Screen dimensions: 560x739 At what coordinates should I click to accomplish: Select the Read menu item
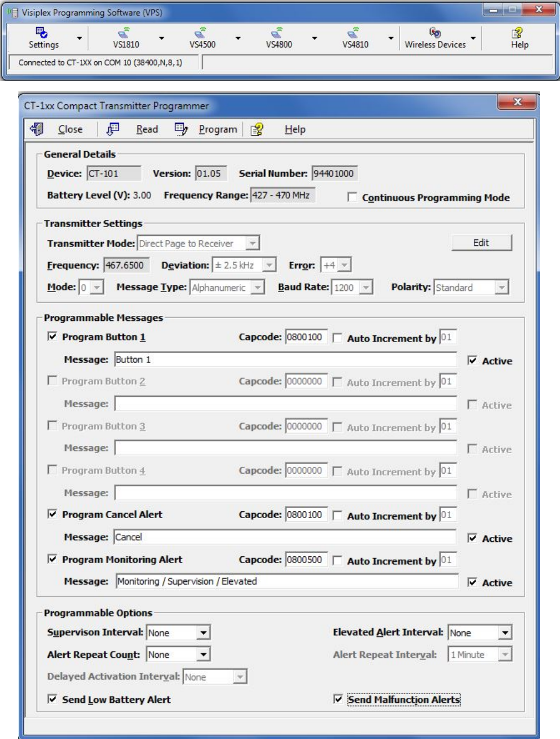point(147,129)
